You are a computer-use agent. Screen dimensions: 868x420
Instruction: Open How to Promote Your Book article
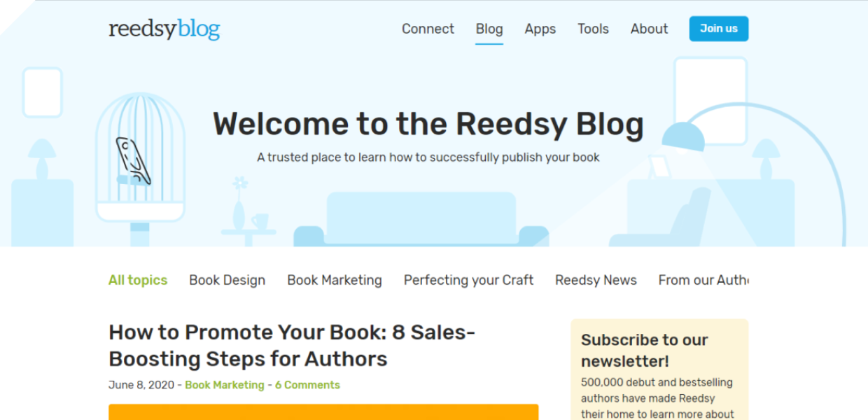click(x=292, y=345)
